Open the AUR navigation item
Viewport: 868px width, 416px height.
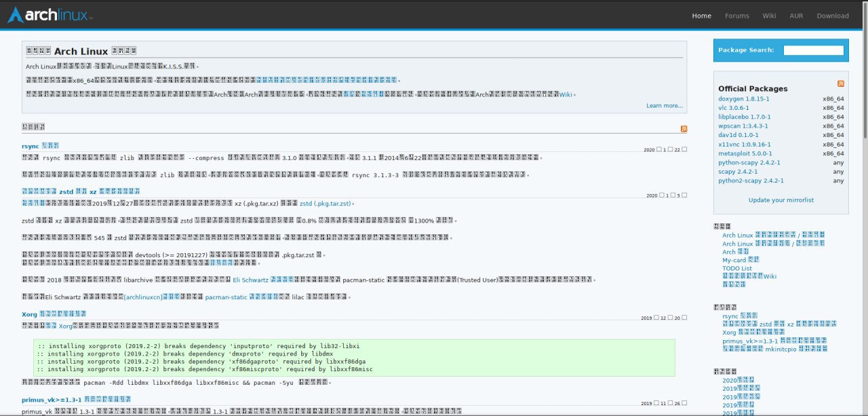tap(796, 16)
